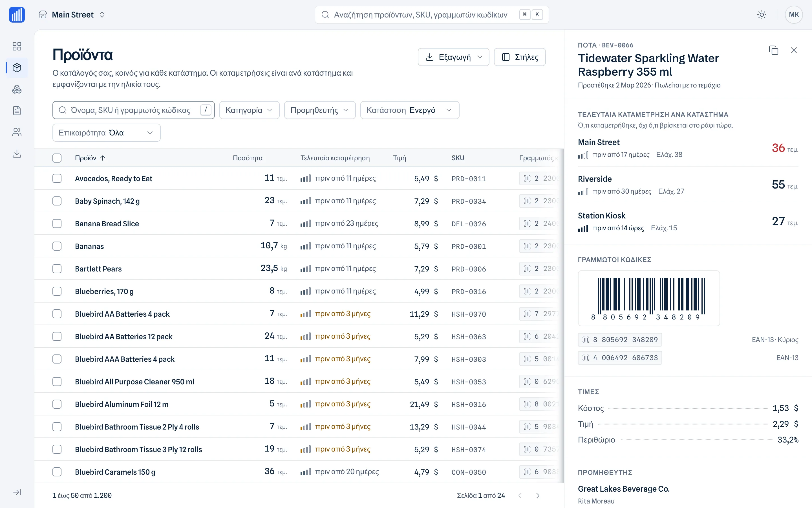Image resolution: width=812 pixels, height=508 pixels.
Task: Click barcode chip 4 006492 606733
Action: 620,358
